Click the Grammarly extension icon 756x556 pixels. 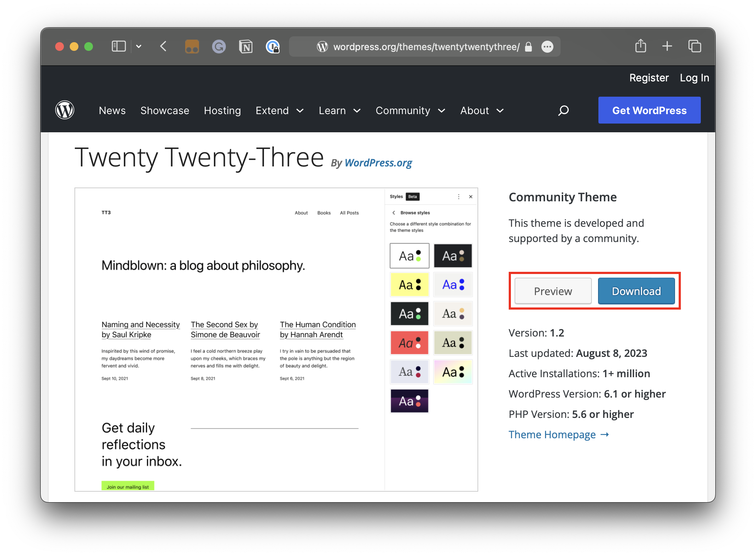click(219, 46)
